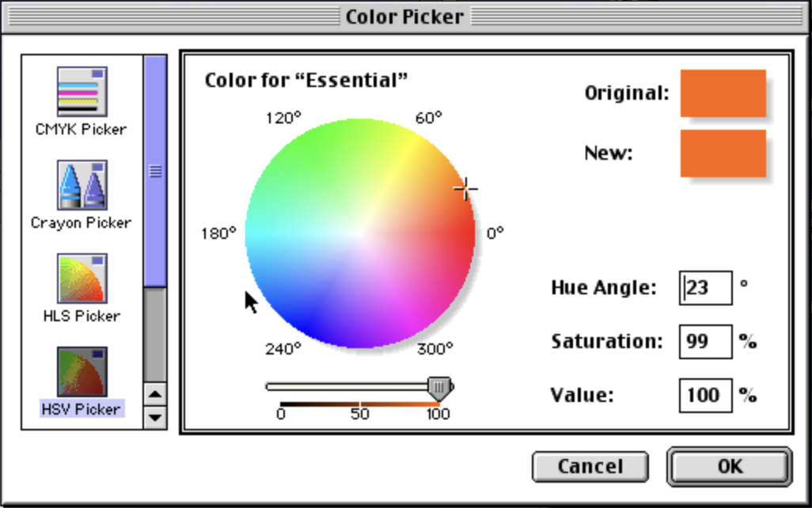
Task: Click the Saturation percentage field
Action: pyautogui.click(x=705, y=341)
